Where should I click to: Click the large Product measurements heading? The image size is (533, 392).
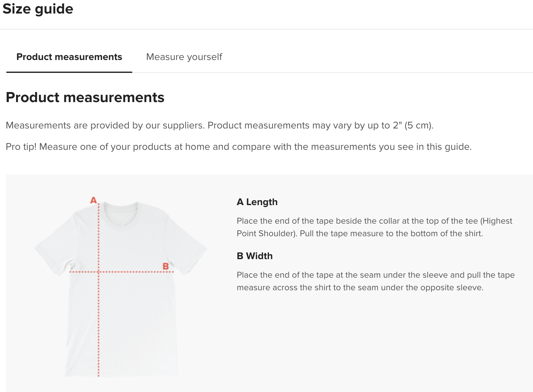click(85, 97)
